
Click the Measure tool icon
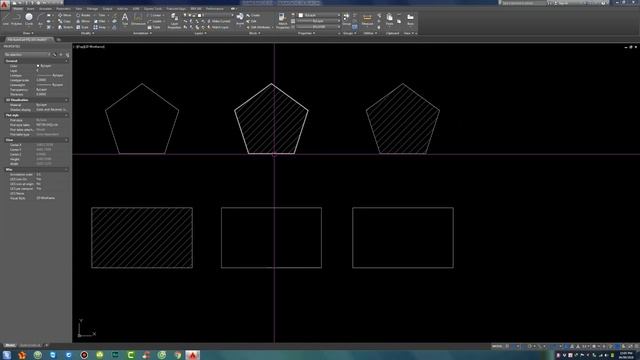tap(367, 19)
